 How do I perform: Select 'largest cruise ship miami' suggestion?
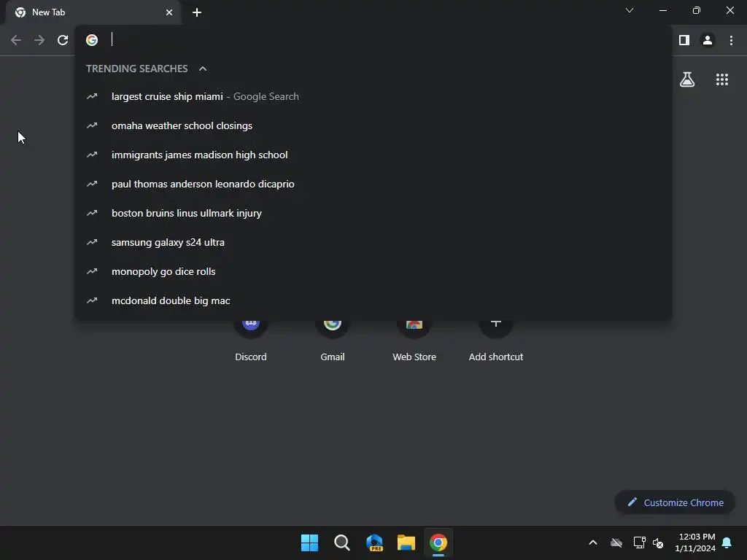tap(373, 96)
